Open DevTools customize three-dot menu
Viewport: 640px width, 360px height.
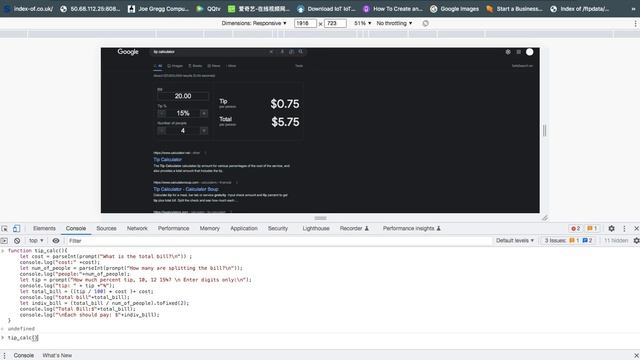tap(624, 229)
